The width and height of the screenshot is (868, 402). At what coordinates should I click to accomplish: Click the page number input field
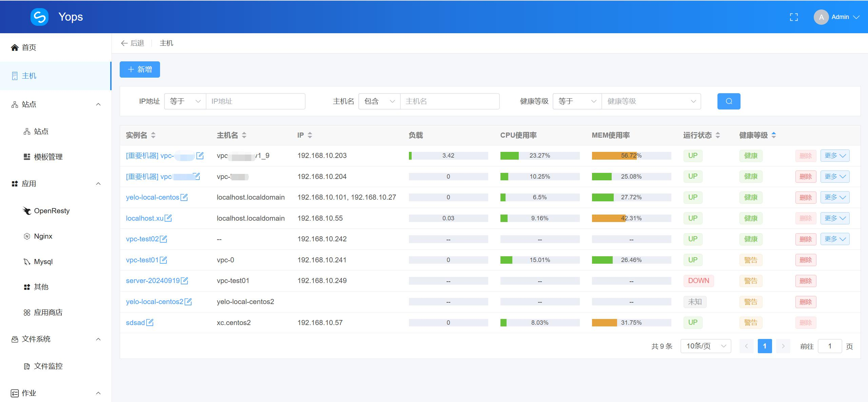tap(830, 346)
